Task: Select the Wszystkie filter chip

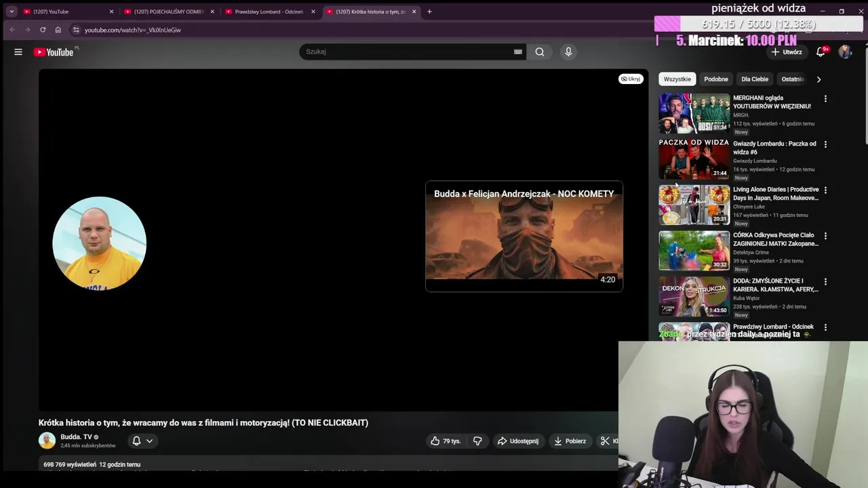Action: tap(677, 79)
